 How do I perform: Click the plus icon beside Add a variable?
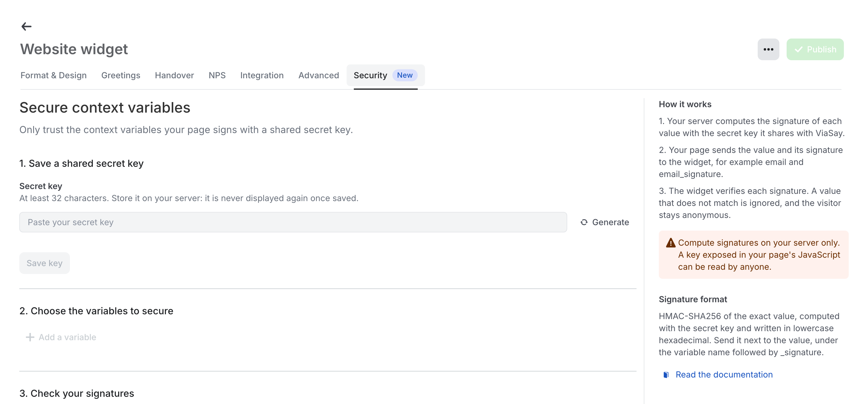(x=30, y=337)
